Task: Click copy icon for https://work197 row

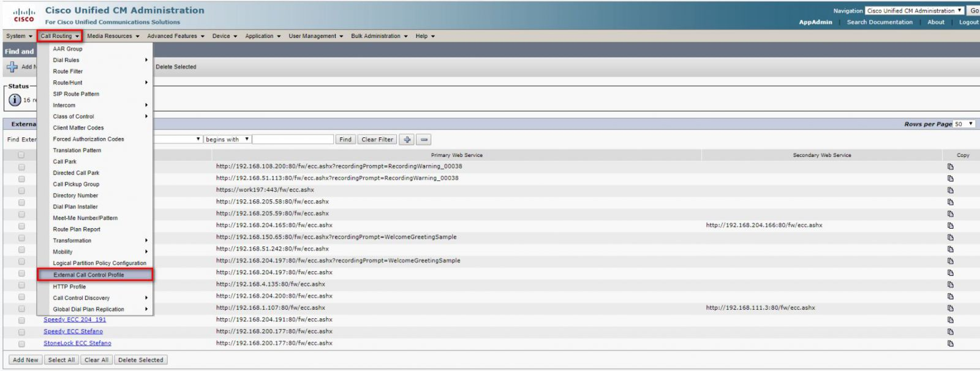Action: point(950,190)
